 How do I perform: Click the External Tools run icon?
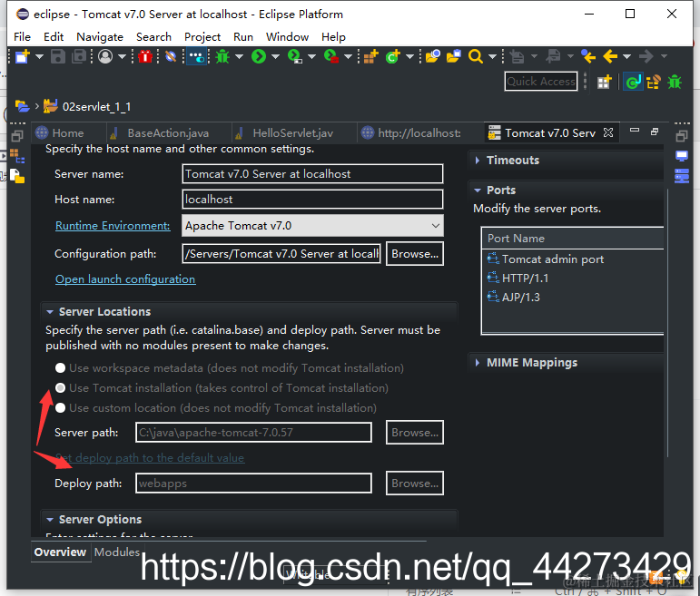tap(331, 56)
